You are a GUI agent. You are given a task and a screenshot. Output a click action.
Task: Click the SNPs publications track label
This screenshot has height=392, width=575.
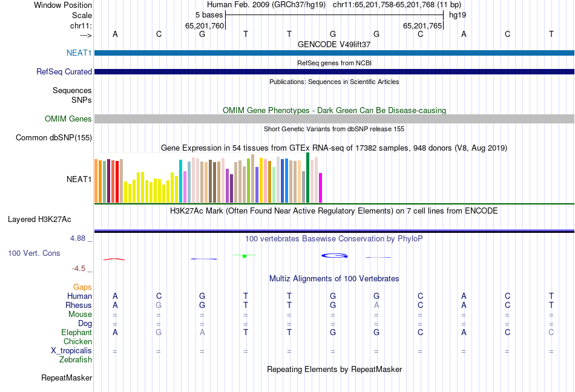coord(82,100)
